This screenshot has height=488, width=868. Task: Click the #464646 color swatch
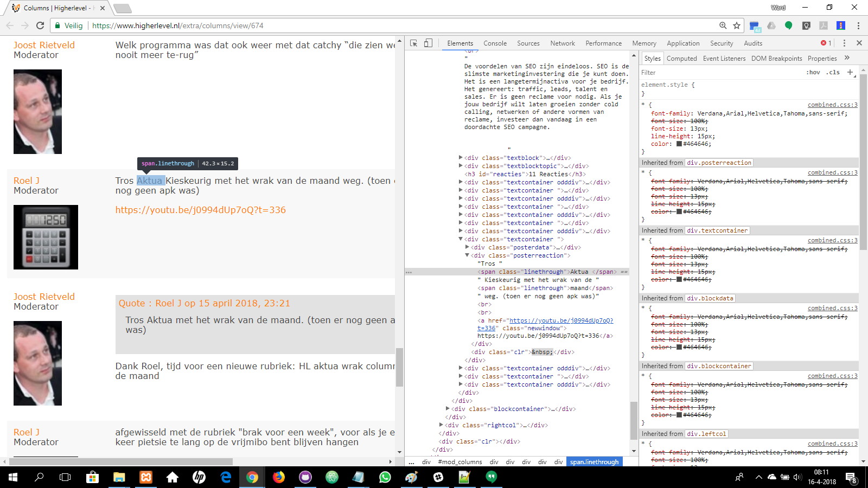coord(679,144)
